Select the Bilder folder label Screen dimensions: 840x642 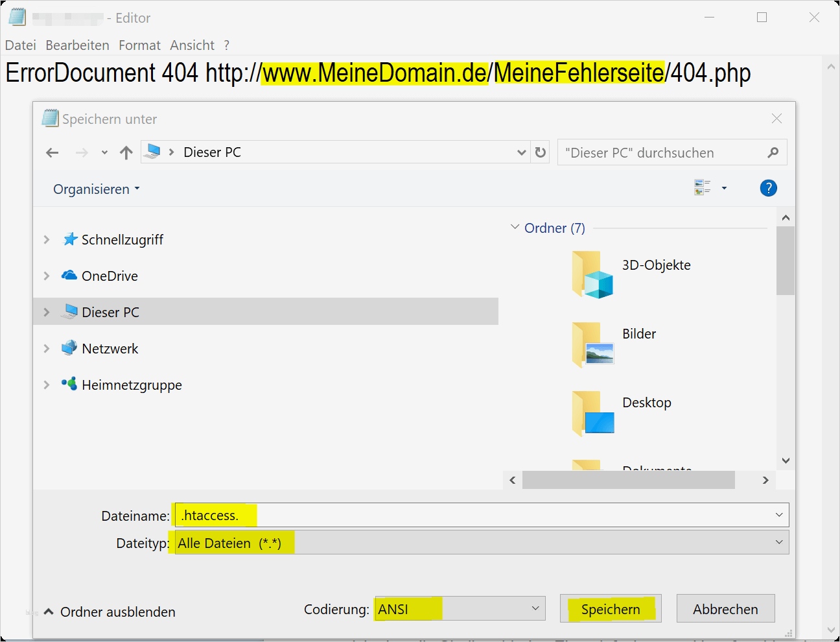pos(639,334)
